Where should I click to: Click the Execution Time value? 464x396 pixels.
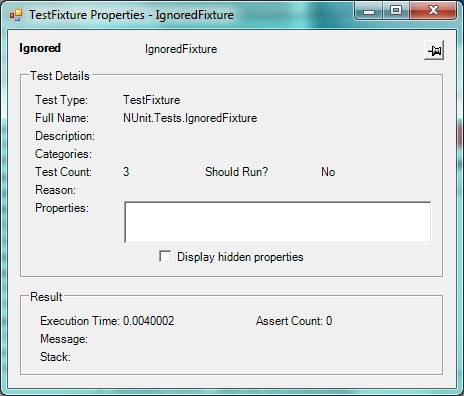(x=149, y=321)
